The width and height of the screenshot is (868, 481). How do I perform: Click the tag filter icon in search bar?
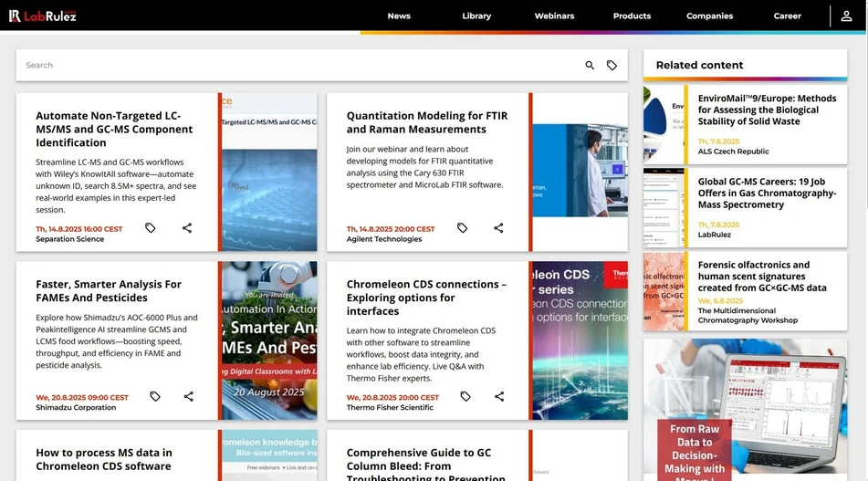(x=612, y=66)
